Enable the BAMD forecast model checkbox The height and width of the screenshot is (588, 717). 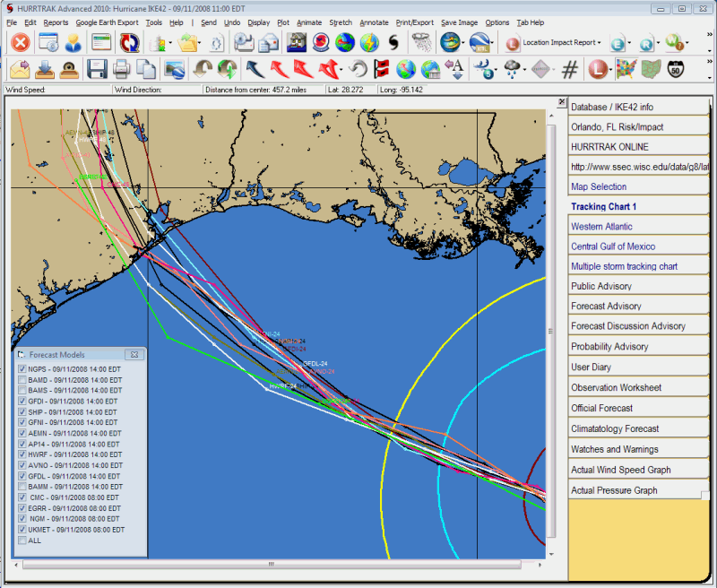click(22, 379)
